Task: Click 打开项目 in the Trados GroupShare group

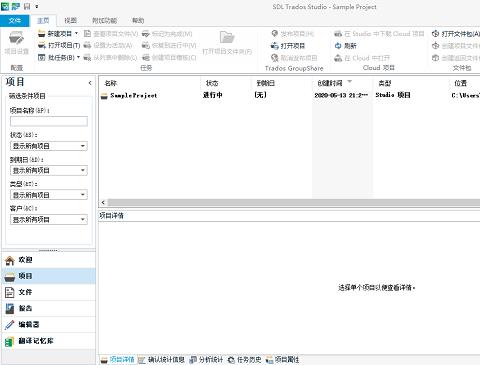Action: click(x=288, y=46)
